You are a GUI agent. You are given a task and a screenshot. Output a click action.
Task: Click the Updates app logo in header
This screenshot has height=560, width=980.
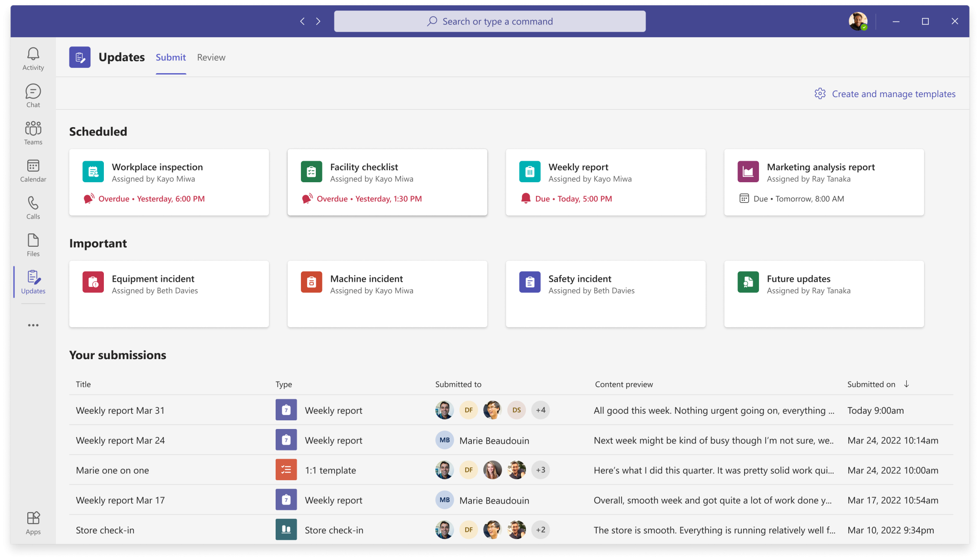(79, 57)
